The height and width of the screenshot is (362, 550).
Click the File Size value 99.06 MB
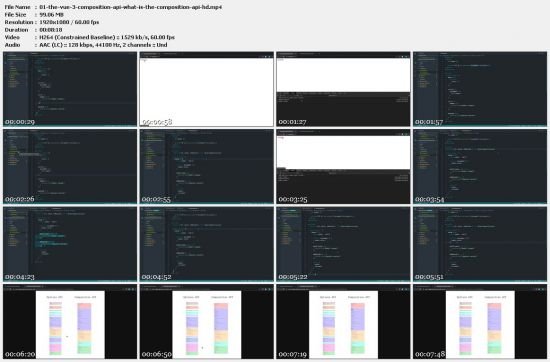51,15
